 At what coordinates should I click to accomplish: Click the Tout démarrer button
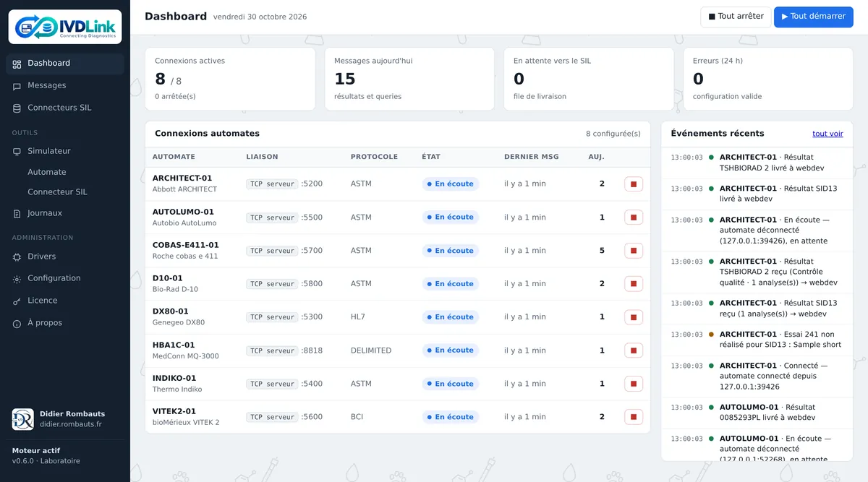tap(814, 17)
